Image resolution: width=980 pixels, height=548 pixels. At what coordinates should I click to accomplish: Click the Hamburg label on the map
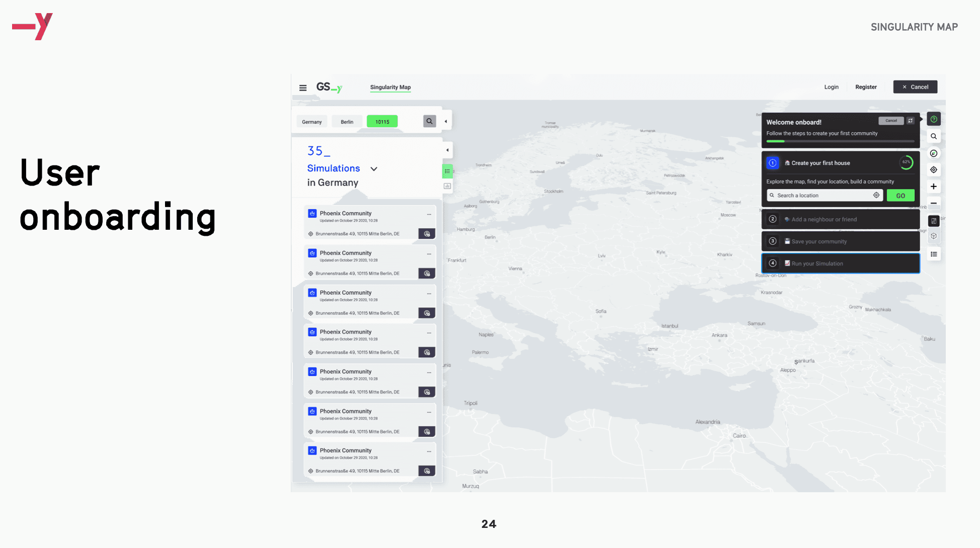[x=465, y=229]
